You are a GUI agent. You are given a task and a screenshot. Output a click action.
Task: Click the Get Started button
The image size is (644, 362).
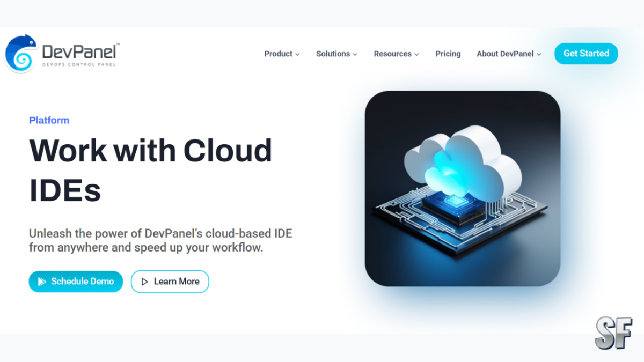click(586, 54)
